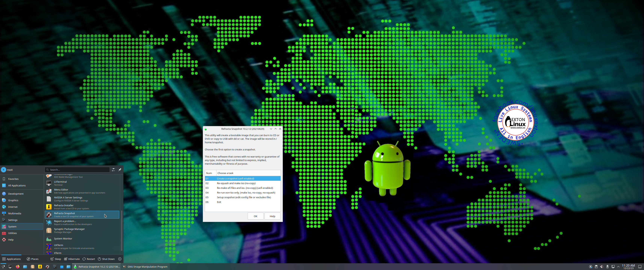
Task: Open the blue shopping bag Discover icon
Action: tap(62, 266)
